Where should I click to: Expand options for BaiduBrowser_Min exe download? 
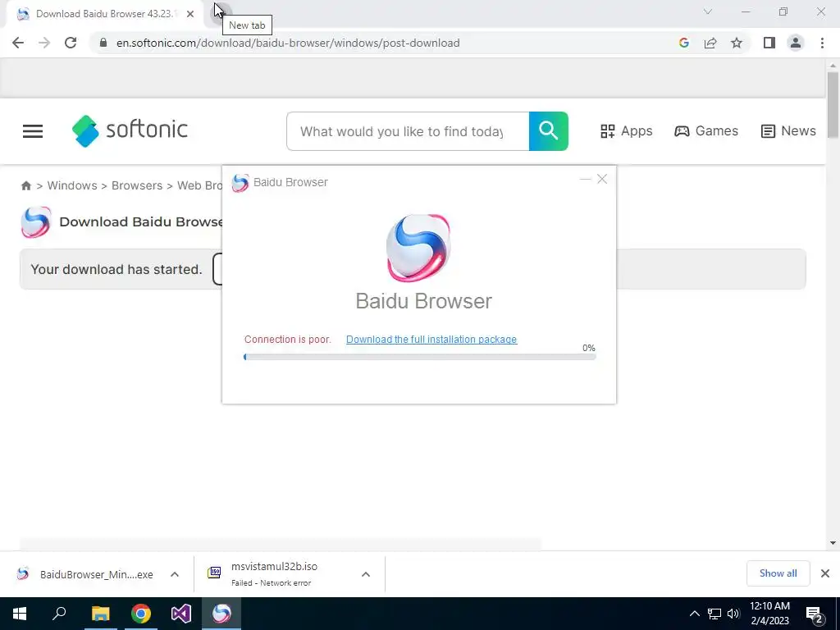pos(175,574)
